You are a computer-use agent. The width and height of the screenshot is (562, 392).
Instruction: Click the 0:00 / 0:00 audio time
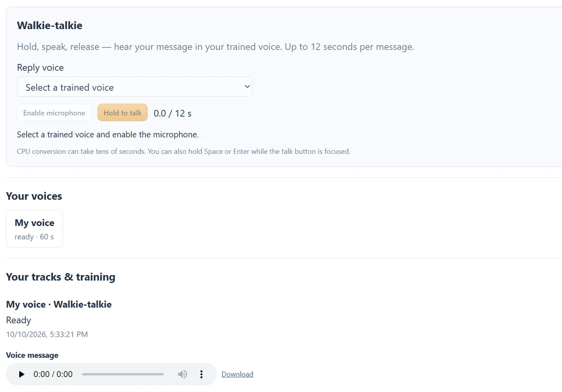pyautogui.click(x=53, y=374)
